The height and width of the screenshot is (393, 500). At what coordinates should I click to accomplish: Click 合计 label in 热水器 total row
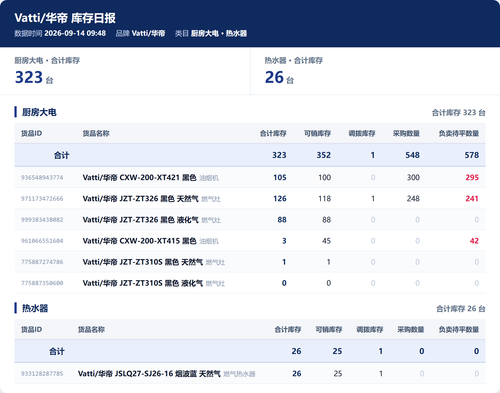click(57, 351)
